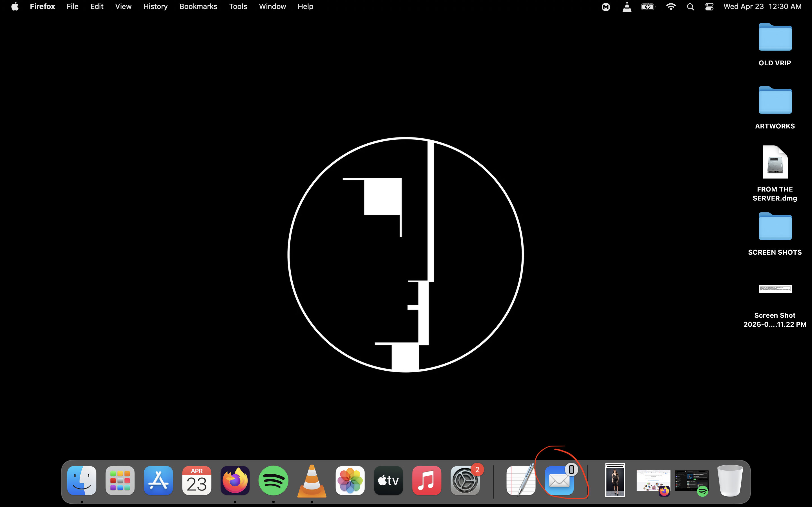Open the battery status menu

648,7
